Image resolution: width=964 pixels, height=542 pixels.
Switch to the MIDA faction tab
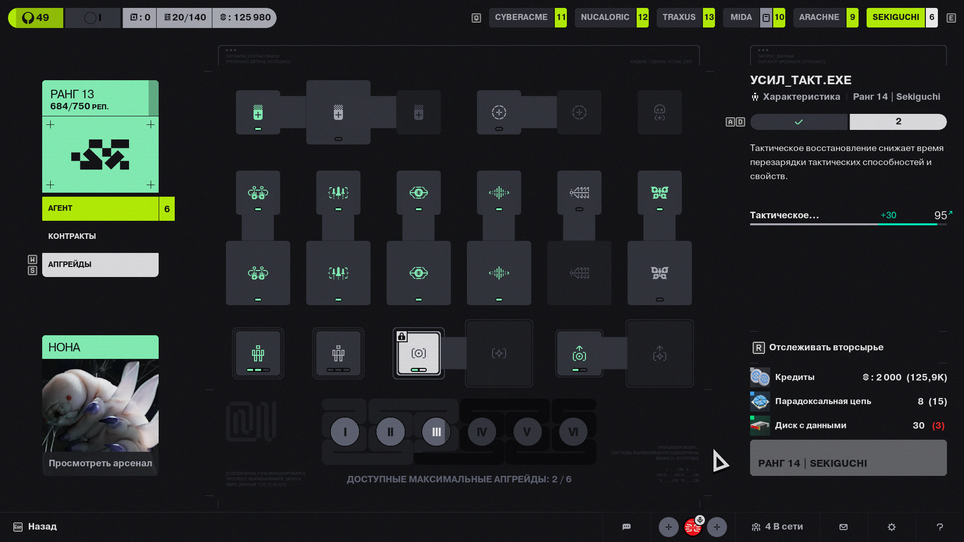tap(754, 17)
